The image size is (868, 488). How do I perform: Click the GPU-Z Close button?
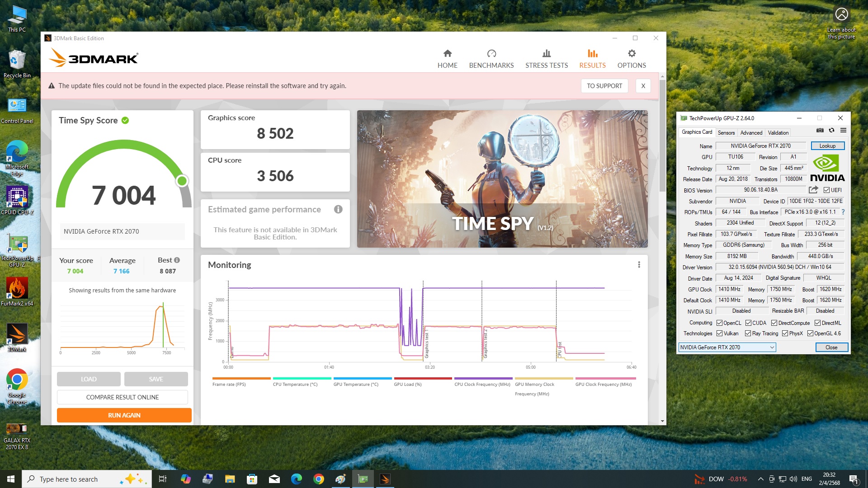tap(831, 347)
